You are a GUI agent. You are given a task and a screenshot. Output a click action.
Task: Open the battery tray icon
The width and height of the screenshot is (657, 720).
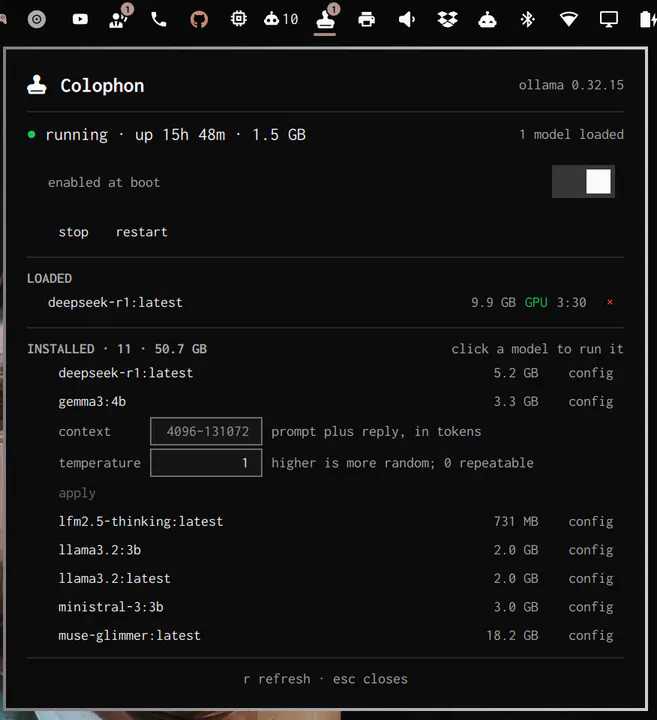pyautogui.click(x=648, y=19)
